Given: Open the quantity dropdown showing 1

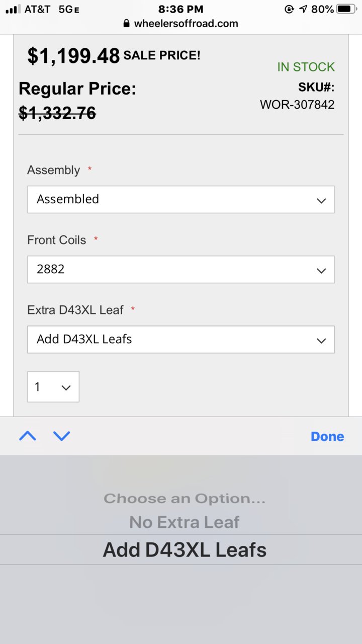Looking at the screenshot, I should (53, 387).
